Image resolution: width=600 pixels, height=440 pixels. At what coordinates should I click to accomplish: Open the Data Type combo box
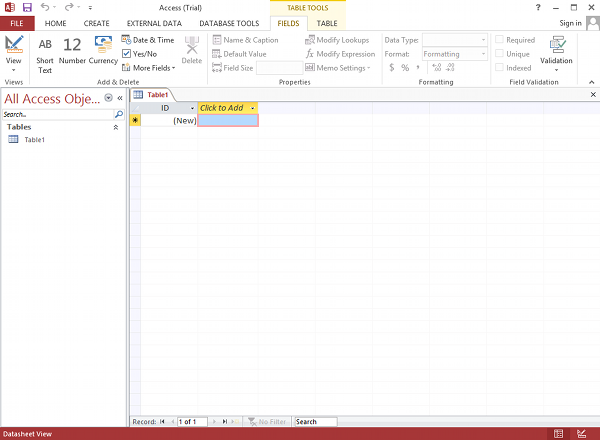pos(455,40)
